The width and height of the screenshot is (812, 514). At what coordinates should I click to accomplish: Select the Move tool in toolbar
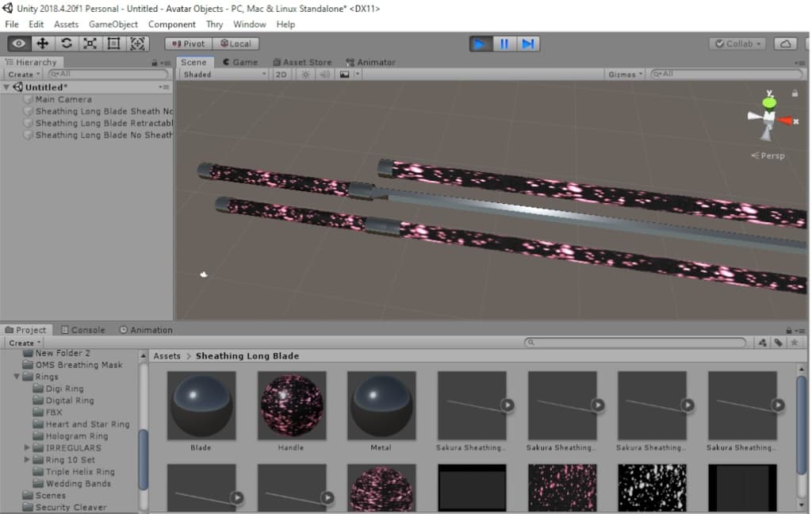pos(43,44)
